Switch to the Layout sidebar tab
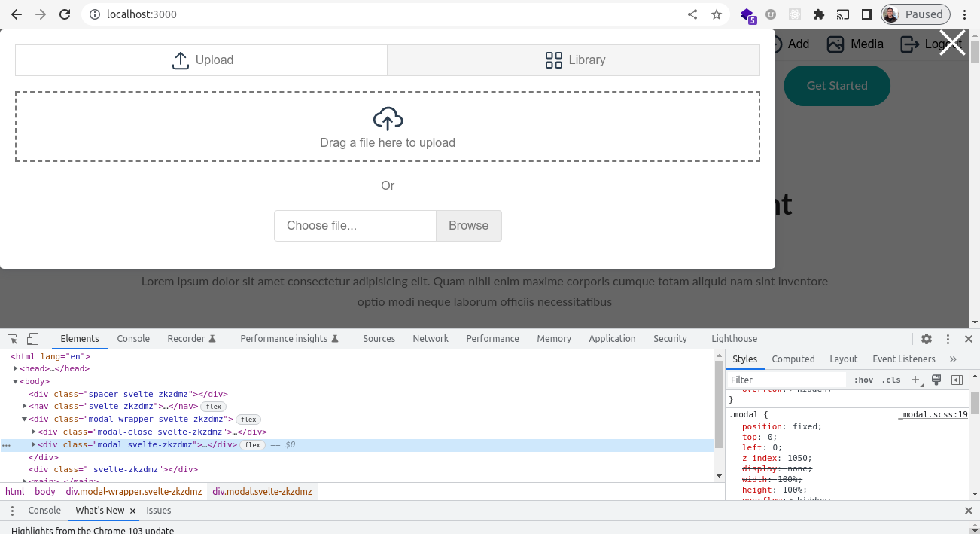 coord(844,359)
